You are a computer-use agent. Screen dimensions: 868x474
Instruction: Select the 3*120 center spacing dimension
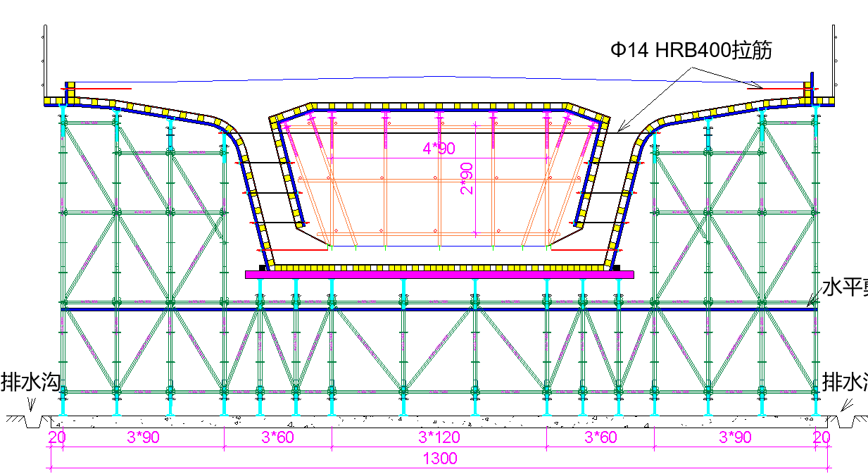pos(439,437)
